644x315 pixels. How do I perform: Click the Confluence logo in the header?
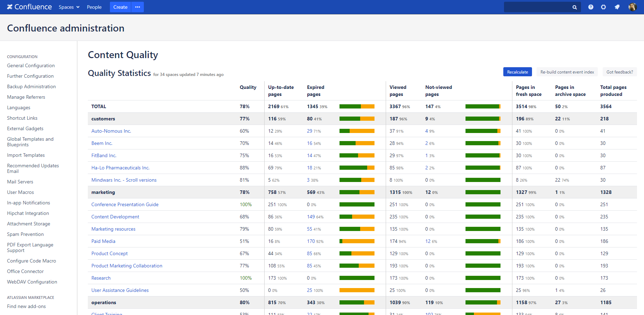click(29, 7)
